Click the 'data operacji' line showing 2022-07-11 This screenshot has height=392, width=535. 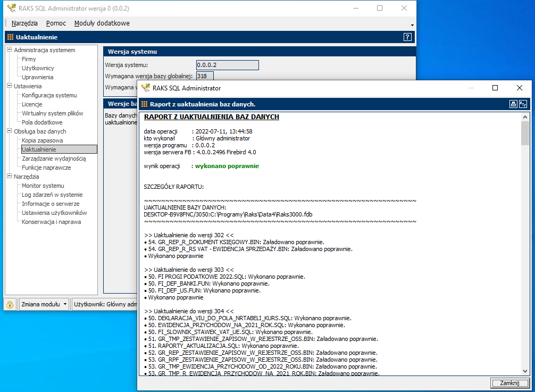point(198,131)
